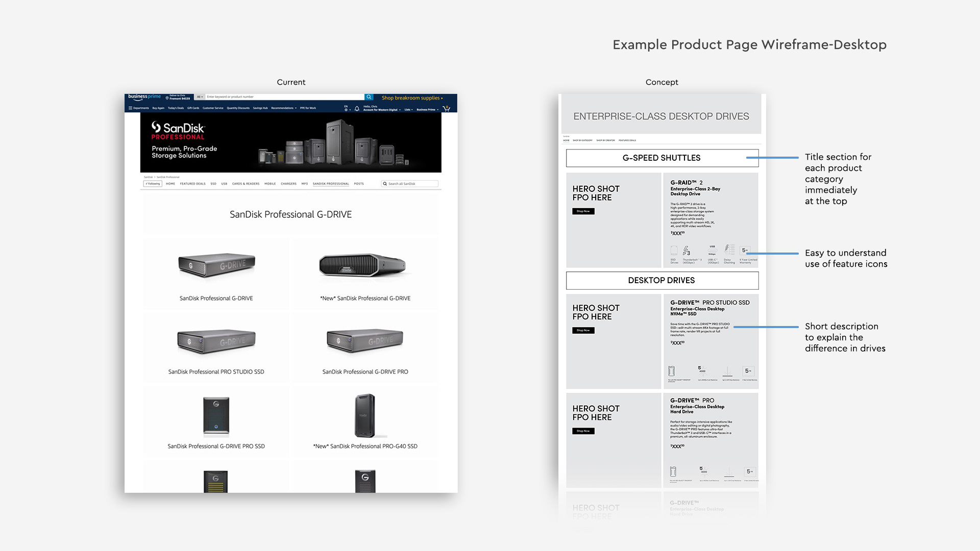Click the G-DRIVE PRO product thumbnail
Screen dimensions: 980x551
(x=365, y=341)
